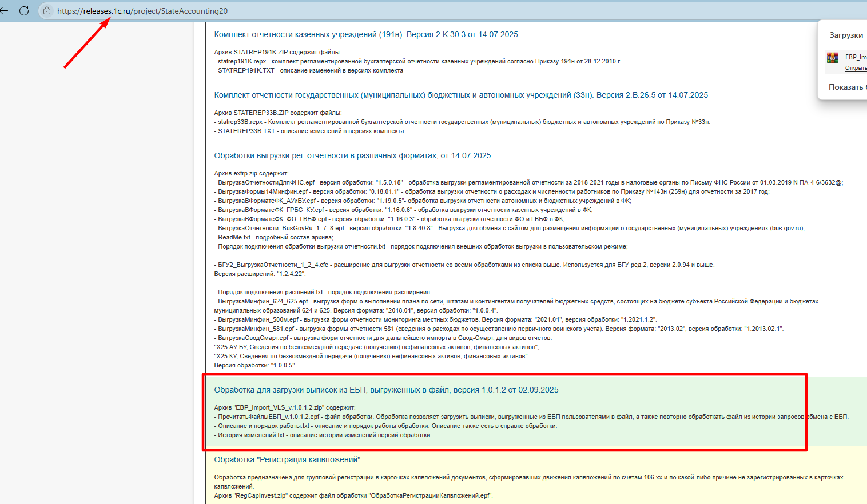
Task: Open 'Обработка для загрузки выписок из ЕБП' link
Action: [x=386, y=390]
